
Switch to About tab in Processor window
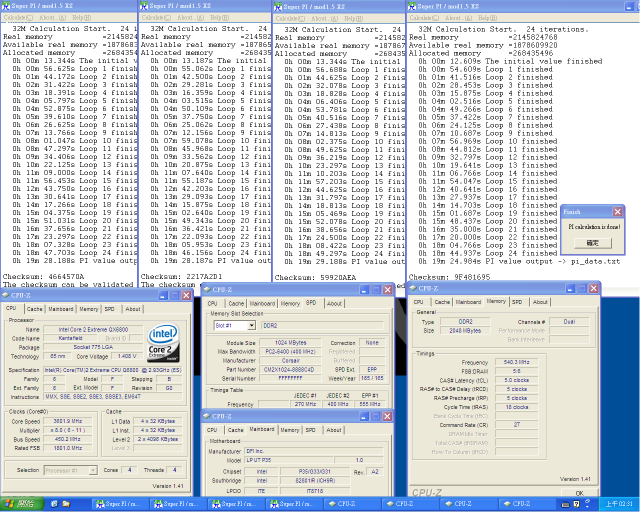[133, 309]
